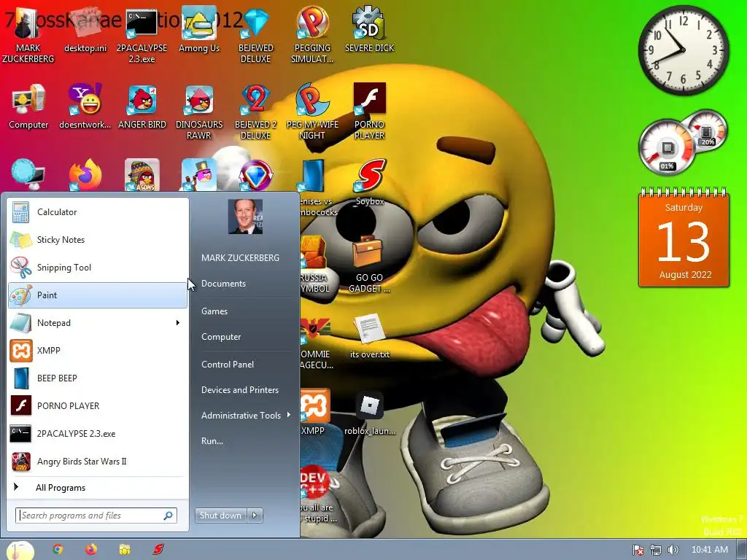Click the Shut down button
The height and width of the screenshot is (560, 747).
(220, 516)
